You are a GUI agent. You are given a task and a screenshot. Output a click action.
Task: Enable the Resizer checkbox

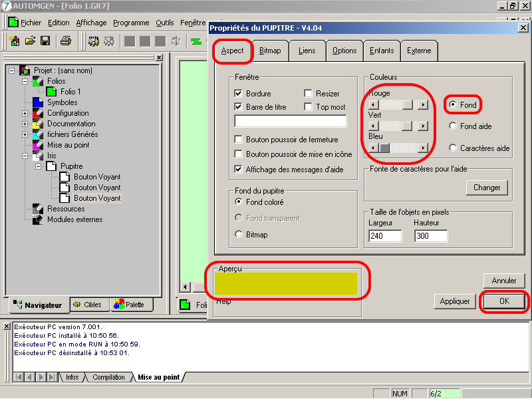(x=309, y=94)
